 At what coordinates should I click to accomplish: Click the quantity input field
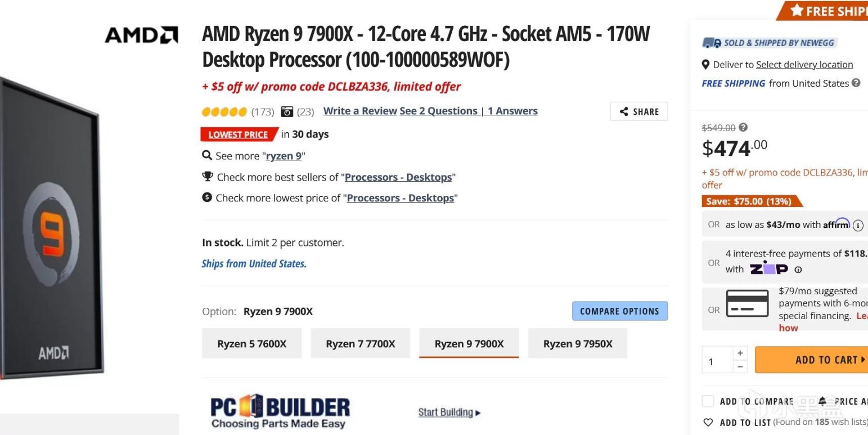(716, 361)
